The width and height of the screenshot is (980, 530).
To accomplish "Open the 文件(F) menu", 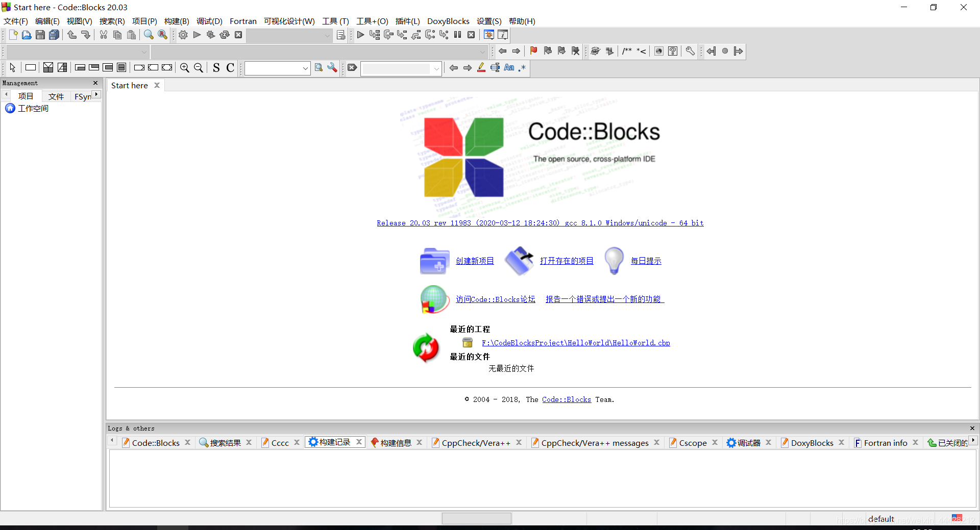I will point(16,21).
